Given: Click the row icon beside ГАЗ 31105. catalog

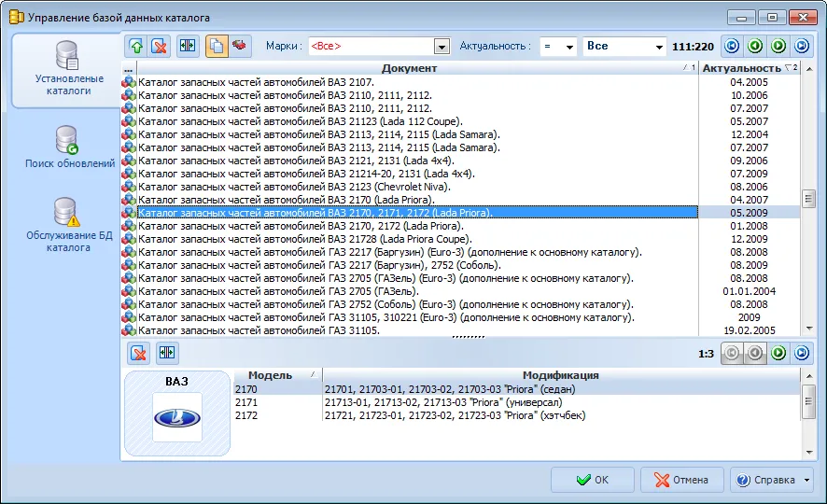Looking at the screenshot, I should [x=129, y=330].
